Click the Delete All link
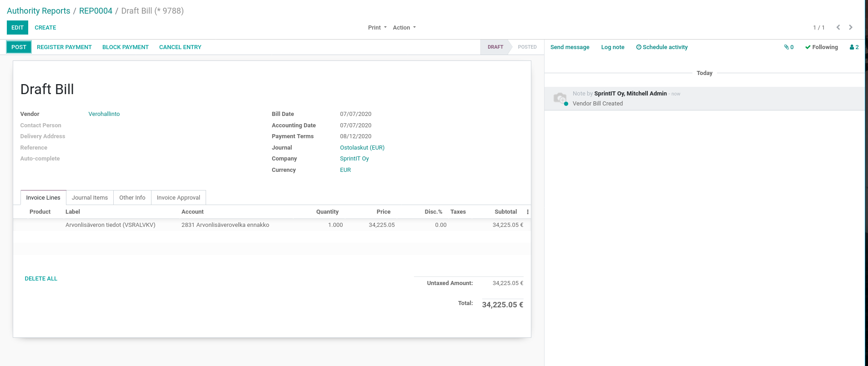The image size is (868, 366). (41, 279)
